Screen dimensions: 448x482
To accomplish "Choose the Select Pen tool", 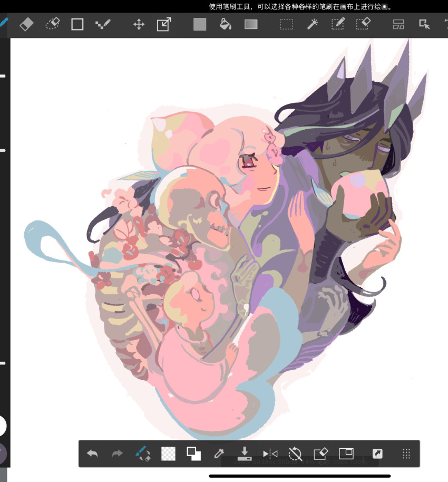I will point(338,24).
